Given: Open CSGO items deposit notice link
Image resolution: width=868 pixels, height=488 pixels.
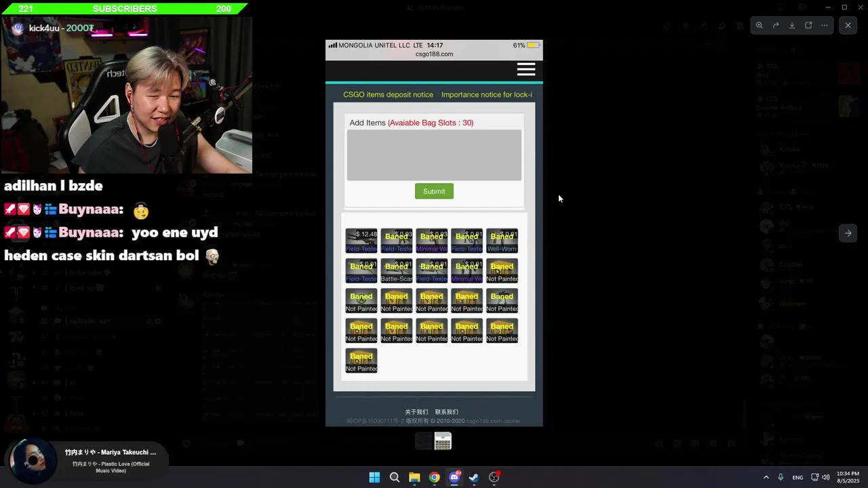Looking at the screenshot, I should pyautogui.click(x=388, y=95).
